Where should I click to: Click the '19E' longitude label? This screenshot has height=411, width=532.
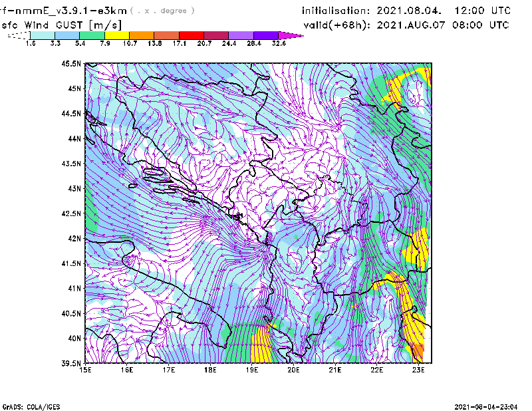tap(252, 370)
